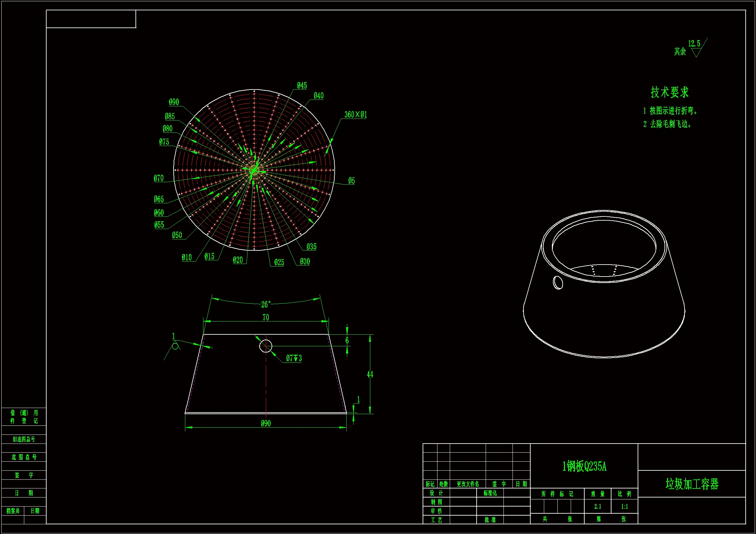Viewport: 756px width, 534px height.
Task: Click the Ø5 diameter label
Action: click(351, 181)
